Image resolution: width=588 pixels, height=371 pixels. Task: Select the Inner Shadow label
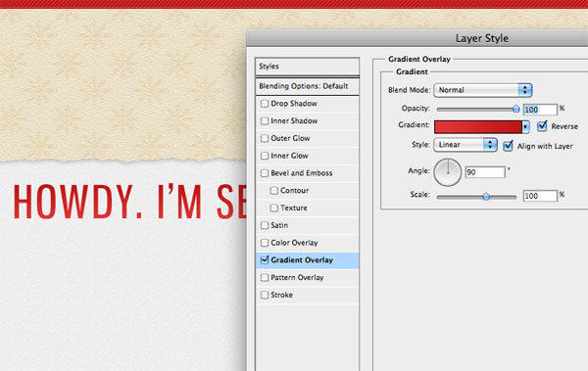coord(294,120)
